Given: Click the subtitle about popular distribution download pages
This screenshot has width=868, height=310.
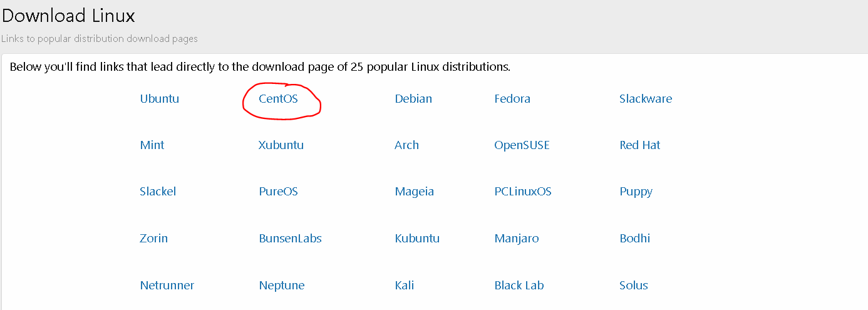Looking at the screenshot, I should 100,39.
